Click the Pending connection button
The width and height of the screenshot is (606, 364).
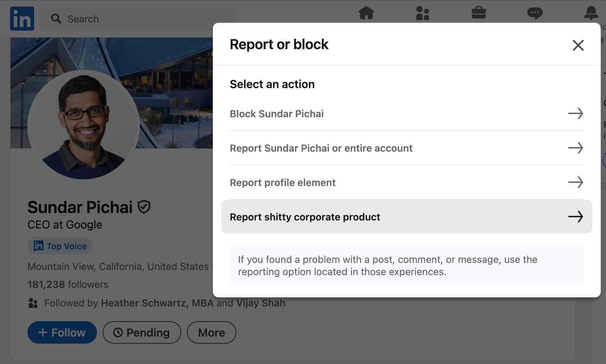point(142,332)
